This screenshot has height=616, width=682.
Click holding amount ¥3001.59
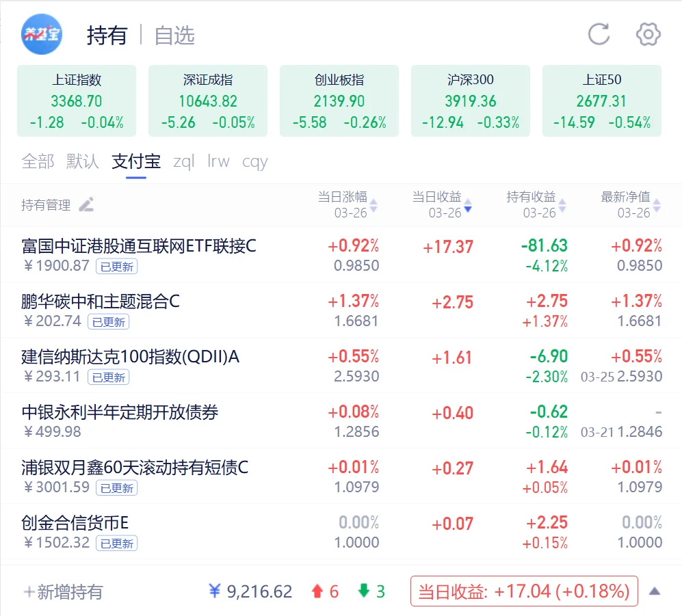(x=57, y=487)
